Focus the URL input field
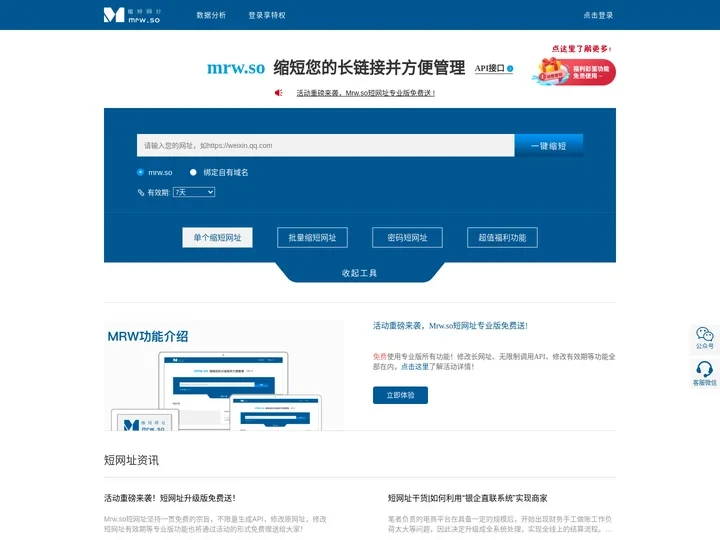The width and height of the screenshot is (720, 540). (325, 146)
